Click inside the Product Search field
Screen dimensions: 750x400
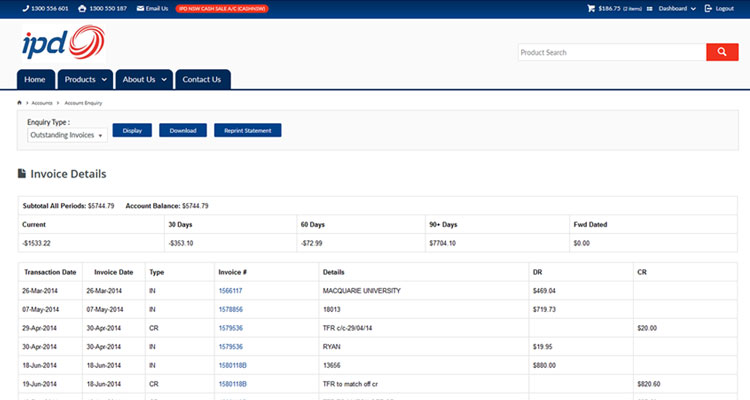pyautogui.click(x=611, y=52)
